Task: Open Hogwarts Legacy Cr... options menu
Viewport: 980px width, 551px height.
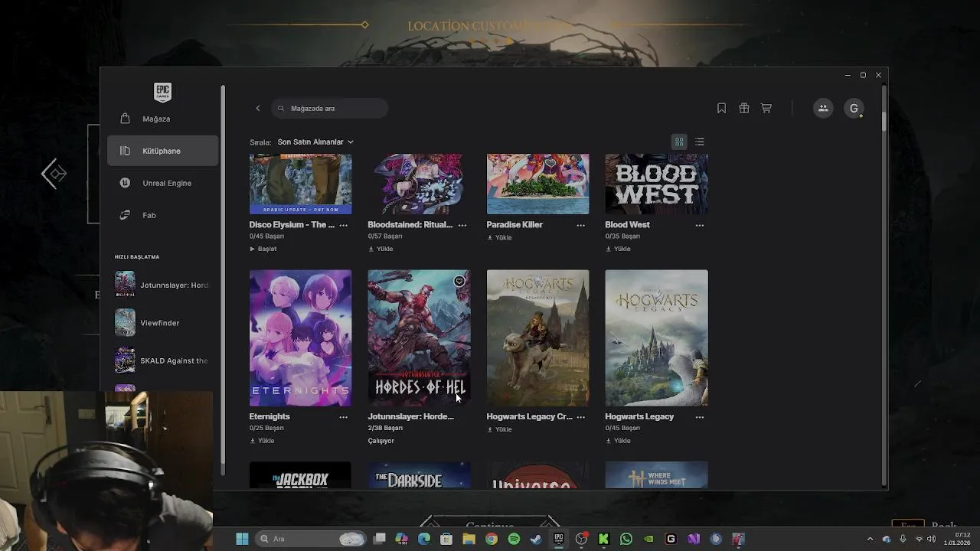Action: [x=581, y=417]
